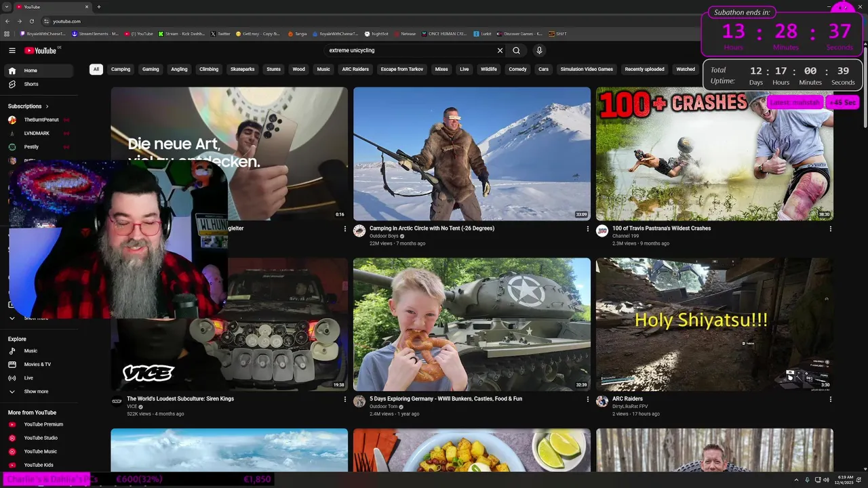This screenshot has width=868, height=488.
Task: Select the Climbing filter chip
Action: [209, 69]
